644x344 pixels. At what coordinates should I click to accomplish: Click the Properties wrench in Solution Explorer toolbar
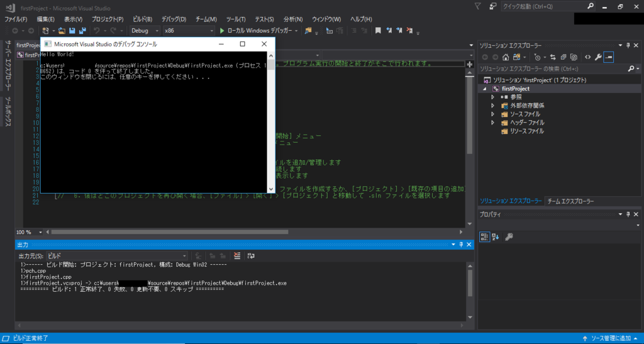click(598, 57)
